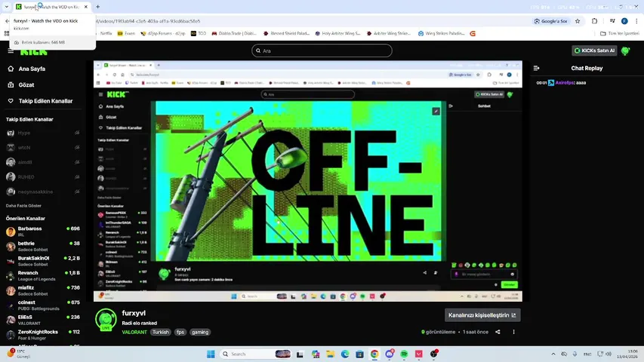Open Diablo.Trade bookmark
This screenshot has width=644, height=362.
[234, 34]
